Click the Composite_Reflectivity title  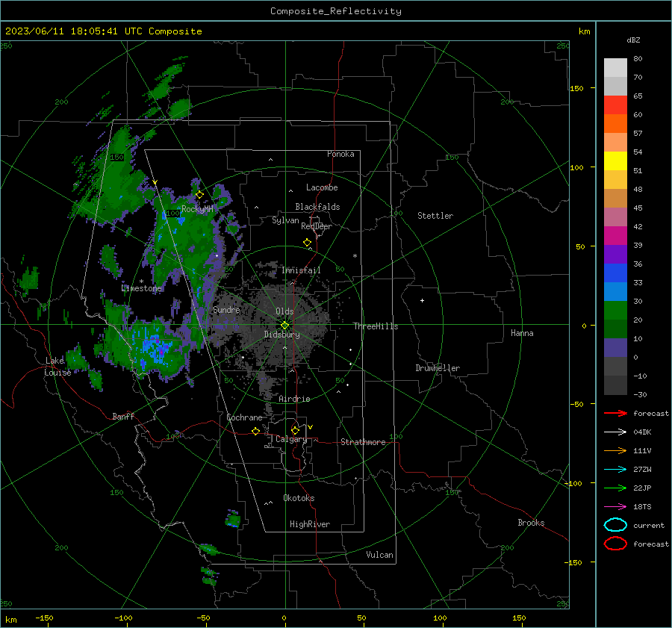pos(336,11)
